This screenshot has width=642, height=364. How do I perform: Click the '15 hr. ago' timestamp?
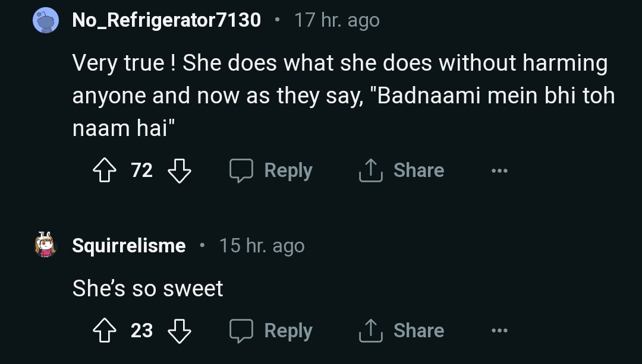coord(262,245)
